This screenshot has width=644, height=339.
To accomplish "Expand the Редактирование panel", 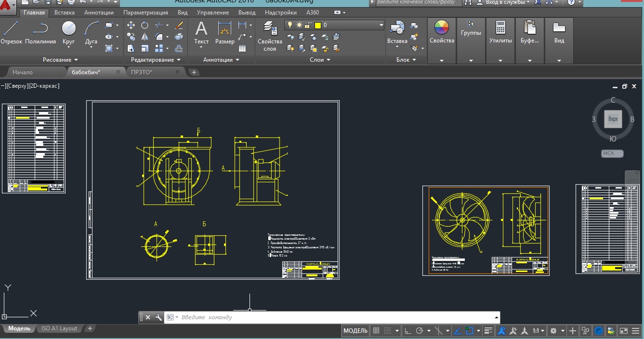I will (156, 60).
